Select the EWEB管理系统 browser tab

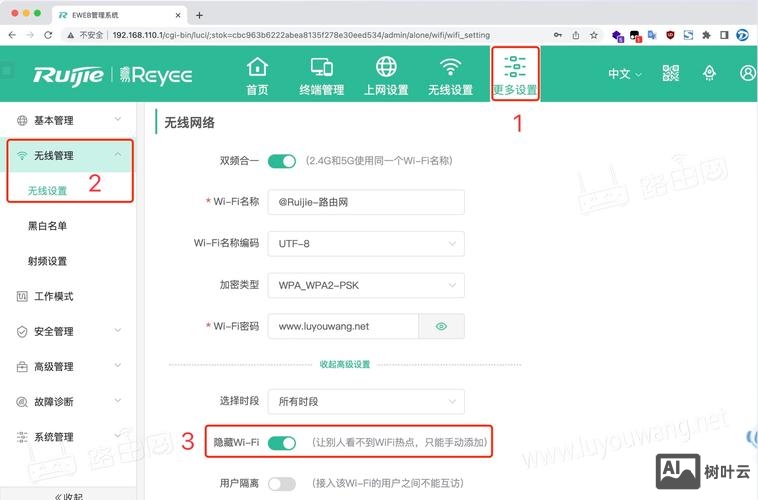pyautogui.click(x=118, y=15)
